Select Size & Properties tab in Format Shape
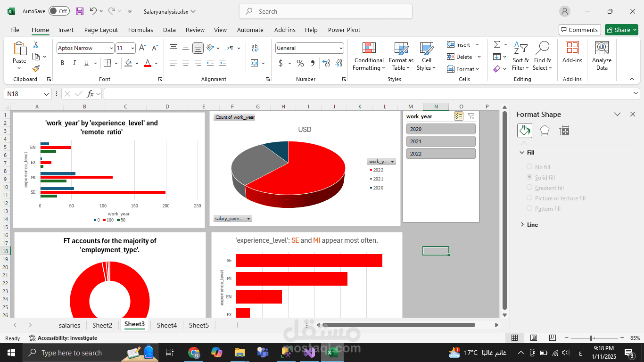 click(x=564, y=131)
